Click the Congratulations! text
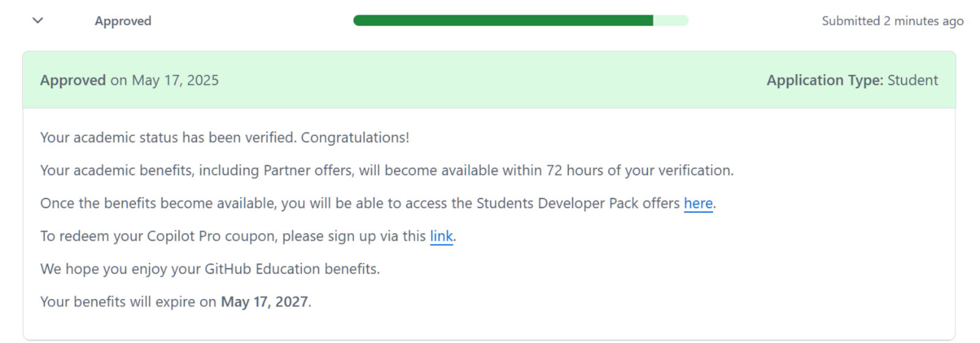The width and height of the screenshot is (980, 343). (355, 138)
